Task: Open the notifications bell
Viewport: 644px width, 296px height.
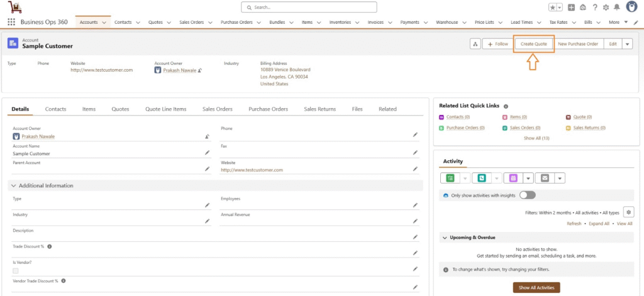Action: [x=616, y=8]
